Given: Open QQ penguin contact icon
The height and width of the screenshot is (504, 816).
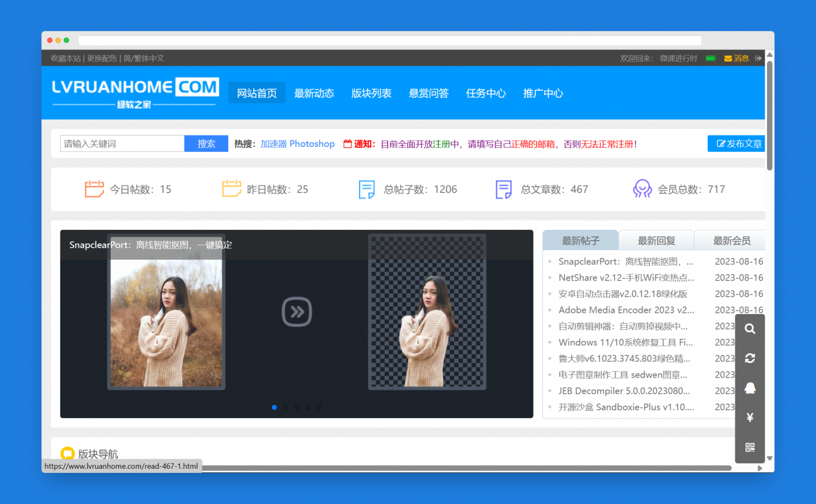Looking at the screenshot, I should [750, 388].
